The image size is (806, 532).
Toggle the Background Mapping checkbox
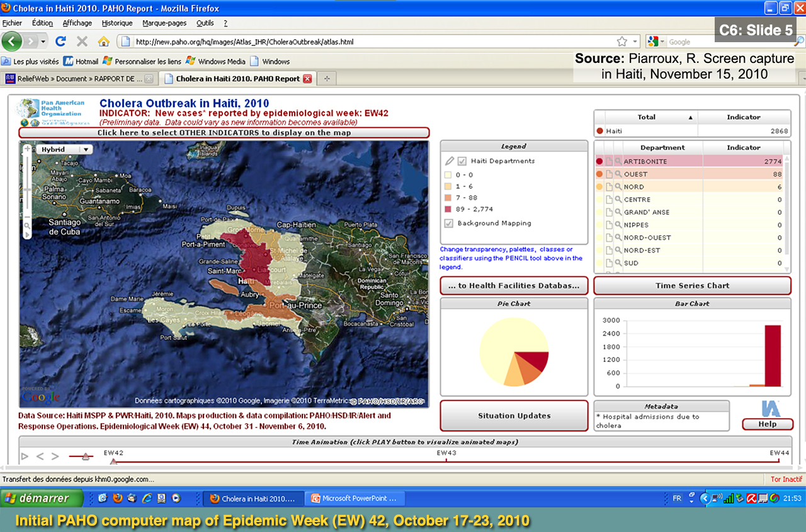[448, 224]
